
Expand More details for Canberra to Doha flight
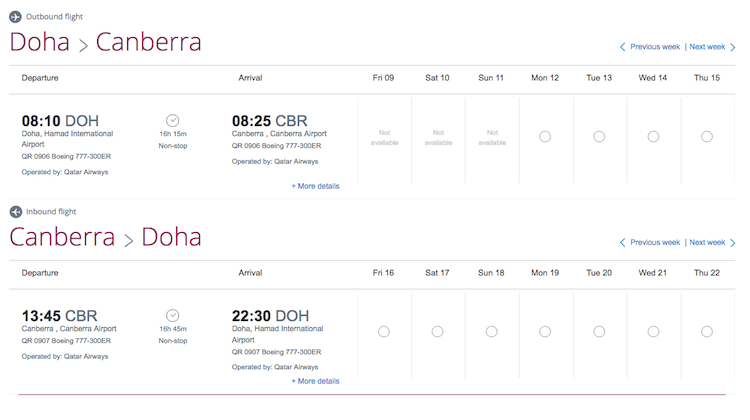click(x=315, y=381)
